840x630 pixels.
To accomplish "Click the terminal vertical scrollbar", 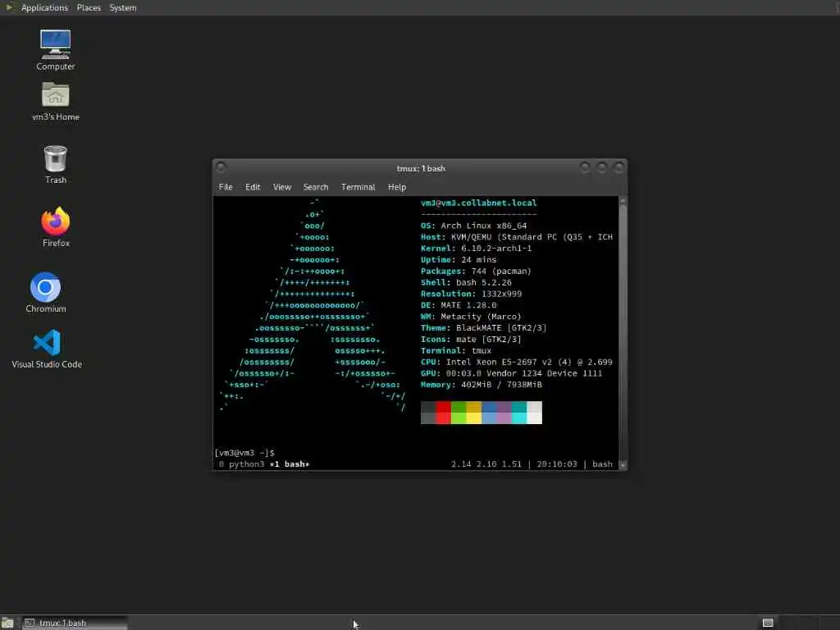I will pyautogui.click(x=623, y=333).
